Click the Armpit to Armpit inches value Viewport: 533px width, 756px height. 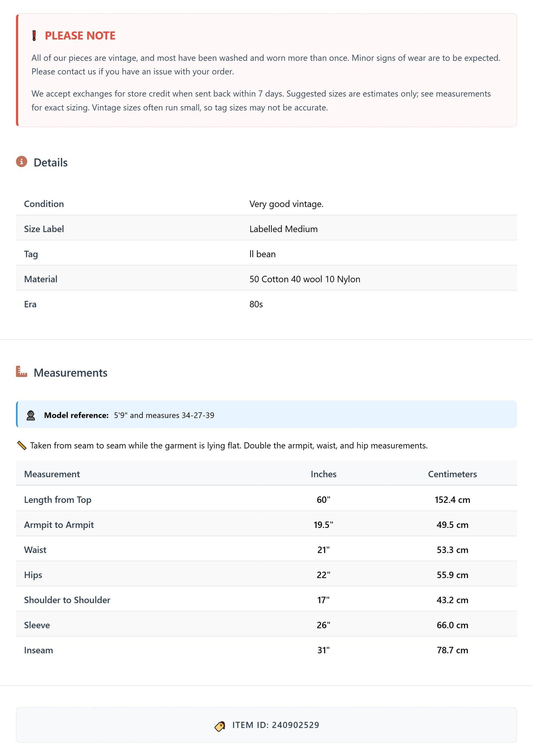[323, 525]
